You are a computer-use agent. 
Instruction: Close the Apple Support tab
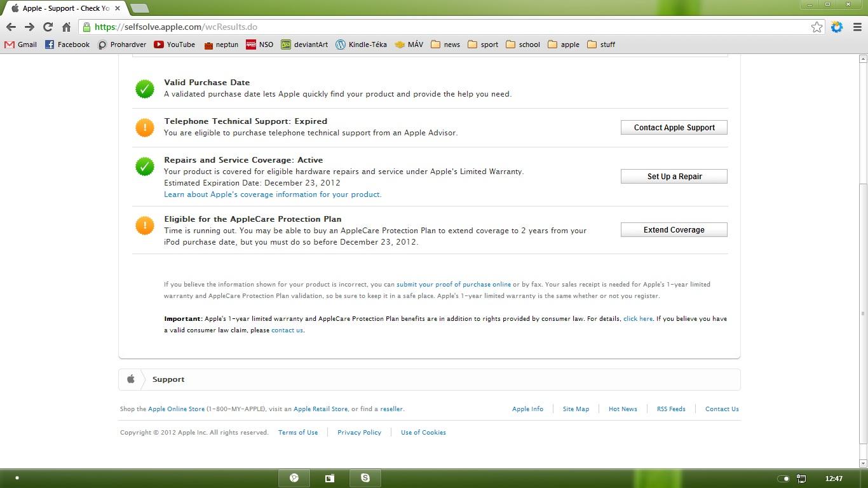(x=118, y=8)
